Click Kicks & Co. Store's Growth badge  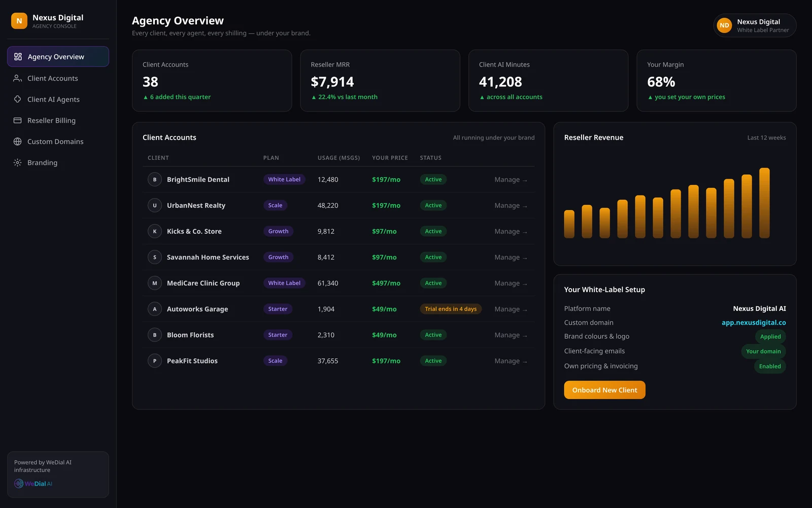[x=278, y=231]
